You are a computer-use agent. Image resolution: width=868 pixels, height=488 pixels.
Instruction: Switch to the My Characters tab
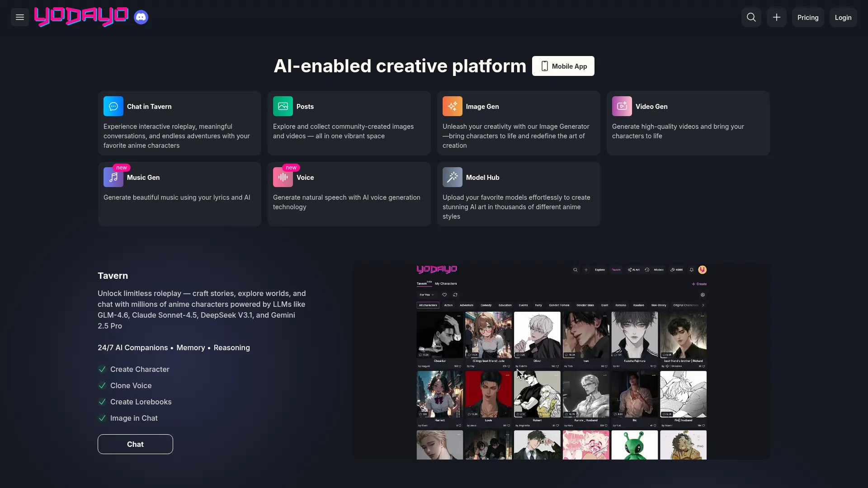click(446, 283)
